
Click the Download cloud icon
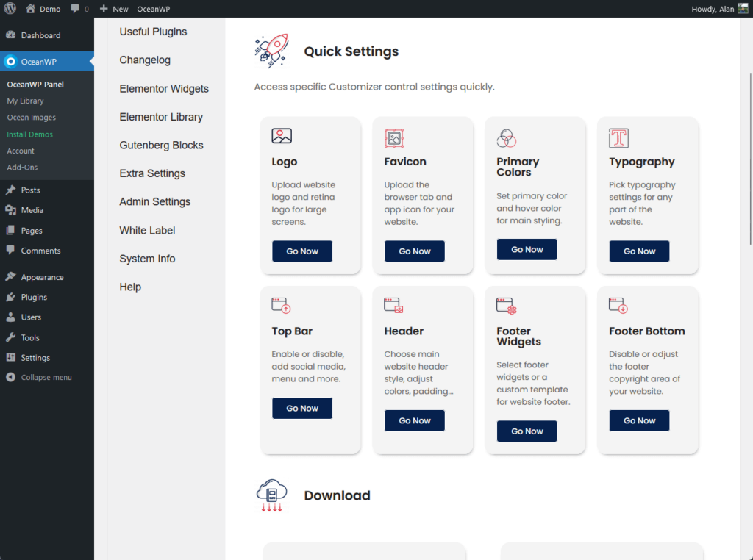[x=272, y=495]
